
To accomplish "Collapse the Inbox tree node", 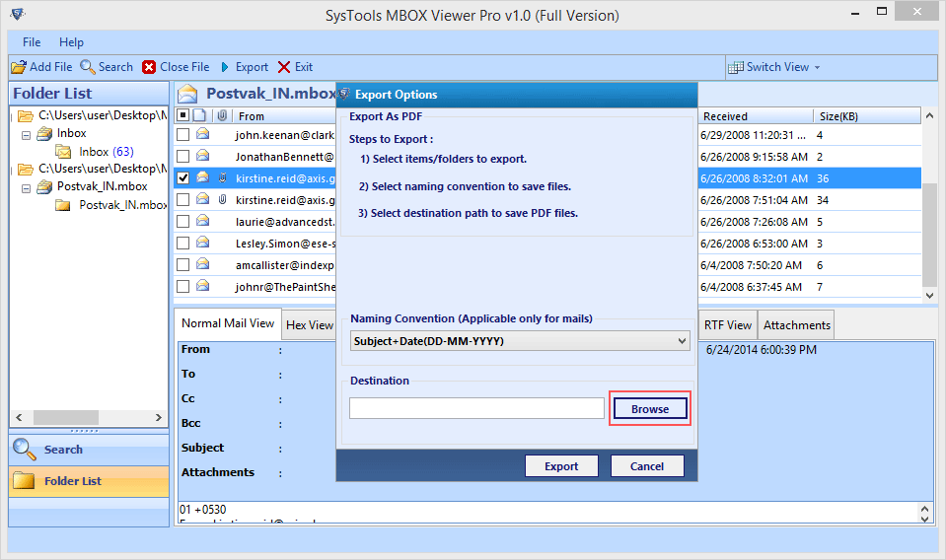I will tap(26, 136).
